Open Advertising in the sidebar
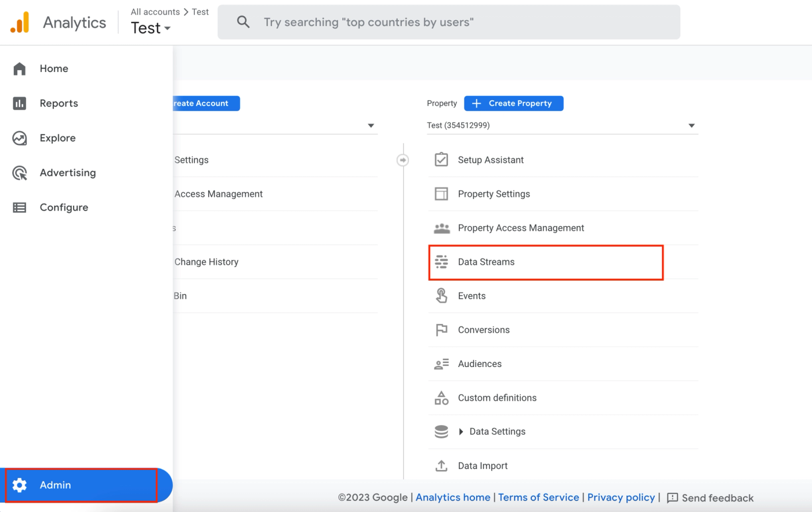Viewport: 812px width, 512px height. [68, 173]
